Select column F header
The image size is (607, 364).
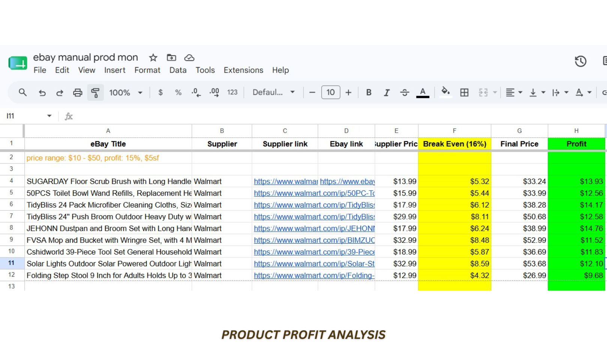point(454,131)
